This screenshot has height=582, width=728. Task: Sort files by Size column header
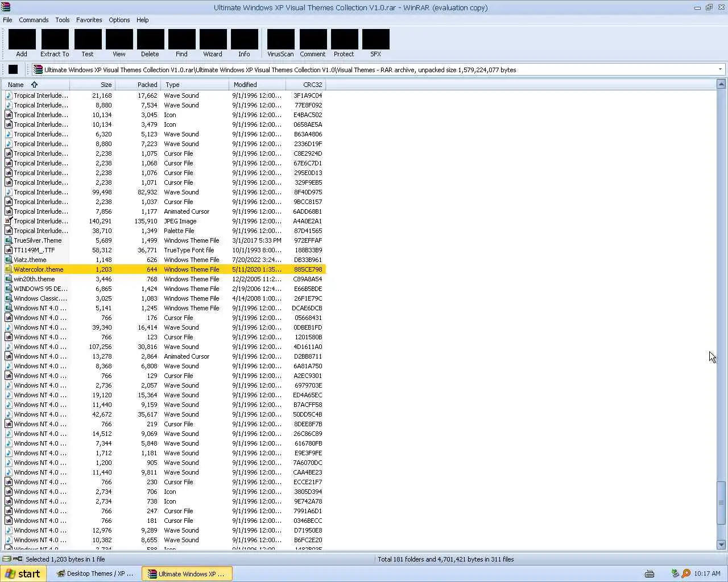pyautogui.click(x=93, y=85)
